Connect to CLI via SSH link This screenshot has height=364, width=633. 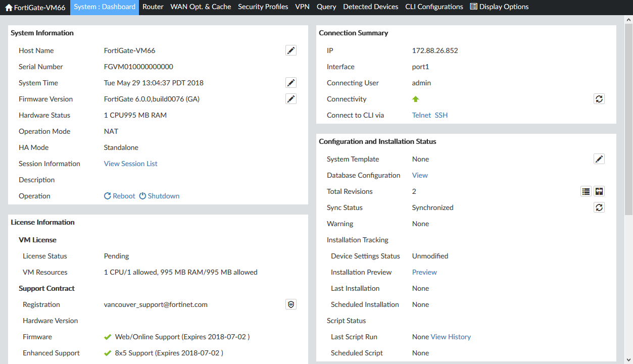pyautogui.click(x=441, y=115)
